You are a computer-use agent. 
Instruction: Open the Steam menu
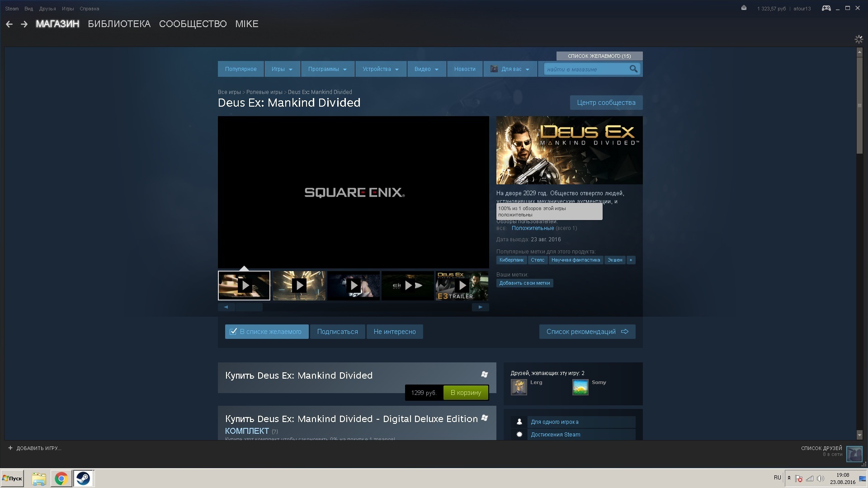coord(12,9)
